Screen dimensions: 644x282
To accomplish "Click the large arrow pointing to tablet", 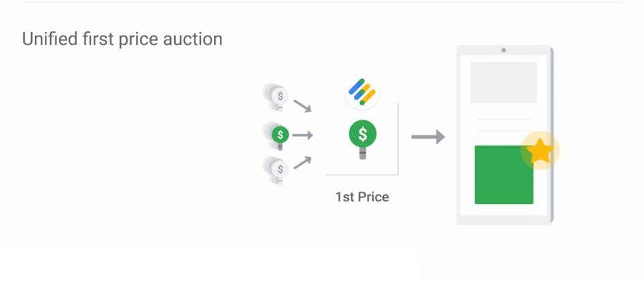I will click(429, 137).
